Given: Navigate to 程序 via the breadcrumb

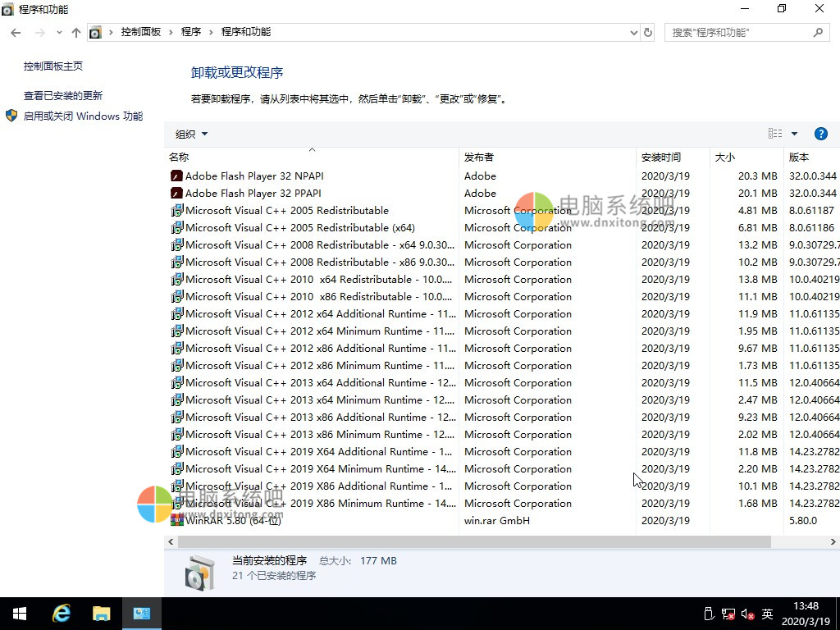Looking at the screenshot, I should pyautogui.click(x=191, y=31).
